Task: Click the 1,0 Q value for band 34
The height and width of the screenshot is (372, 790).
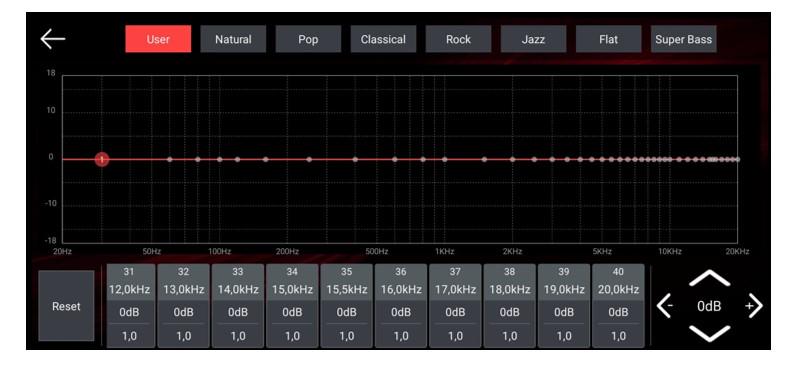Action: (292, 336)
